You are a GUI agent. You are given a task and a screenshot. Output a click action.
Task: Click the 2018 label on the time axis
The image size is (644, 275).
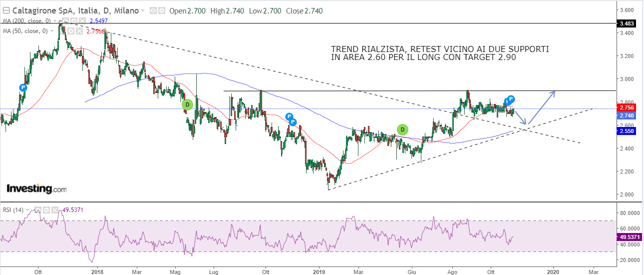[97, 271]
